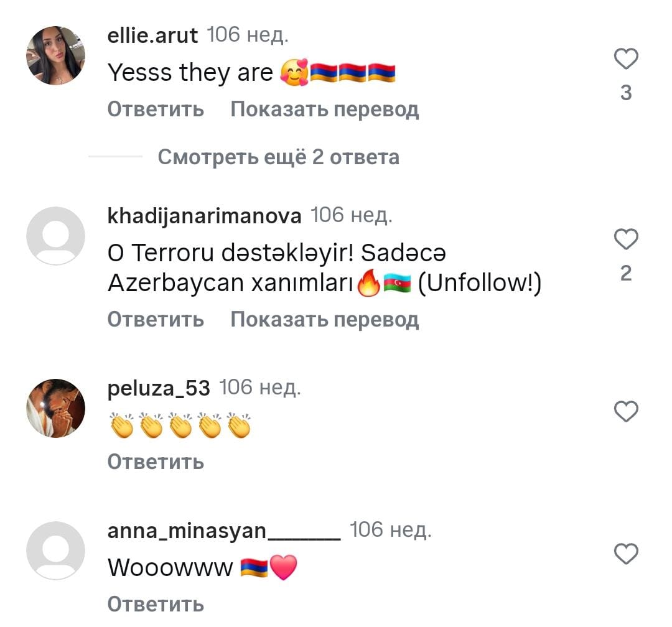Reply to peluza_53 via Ответить
Image resolution: width=672 pixels, height=627 pixels.
pos(156,462)
